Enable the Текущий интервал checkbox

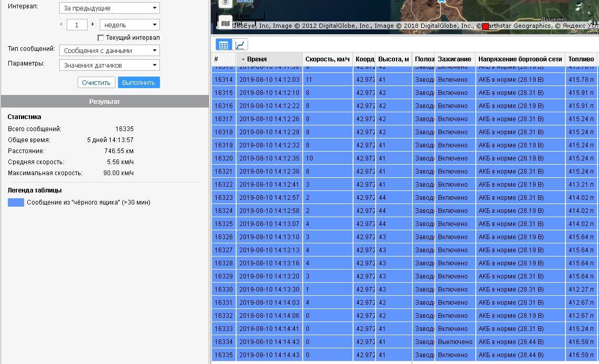101,38
